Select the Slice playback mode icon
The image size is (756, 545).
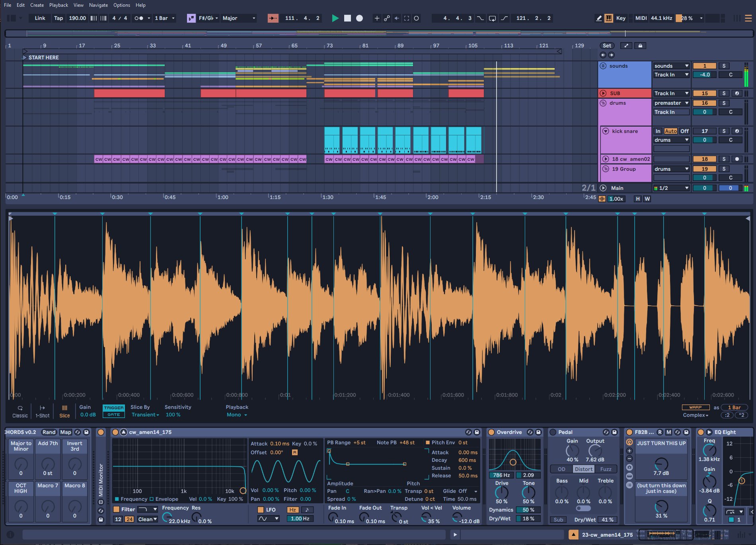(64, 409)
